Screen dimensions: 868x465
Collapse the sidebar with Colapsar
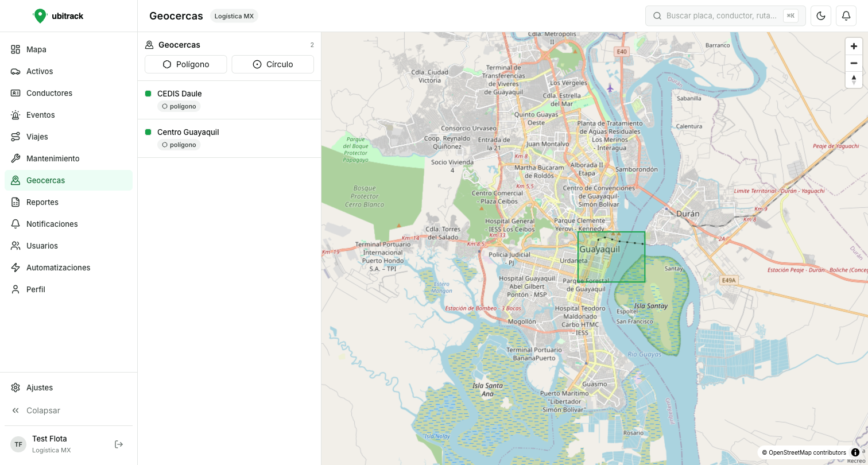point(68,410)
